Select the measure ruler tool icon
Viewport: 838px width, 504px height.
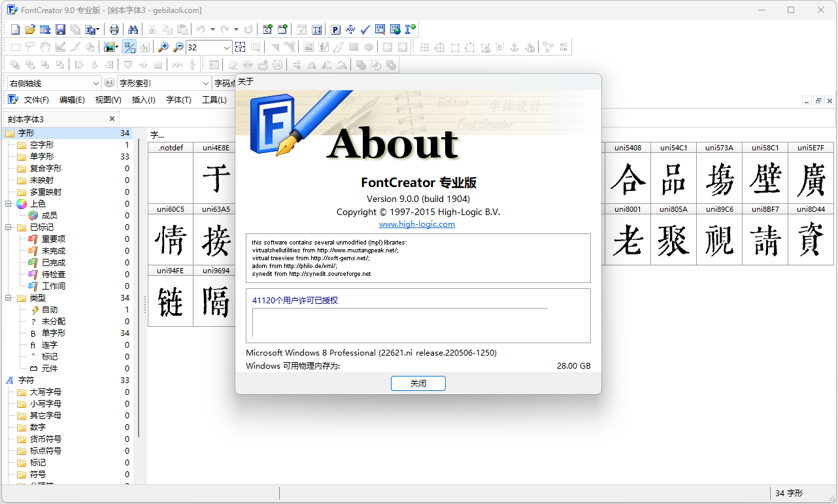(x=60, y=47)
